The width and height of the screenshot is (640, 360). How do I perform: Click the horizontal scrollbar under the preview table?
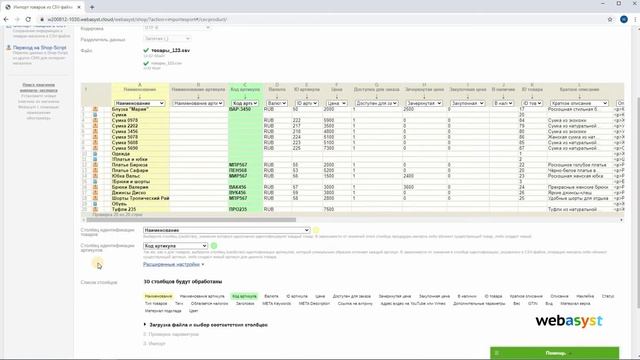click(x=191, y=220)
